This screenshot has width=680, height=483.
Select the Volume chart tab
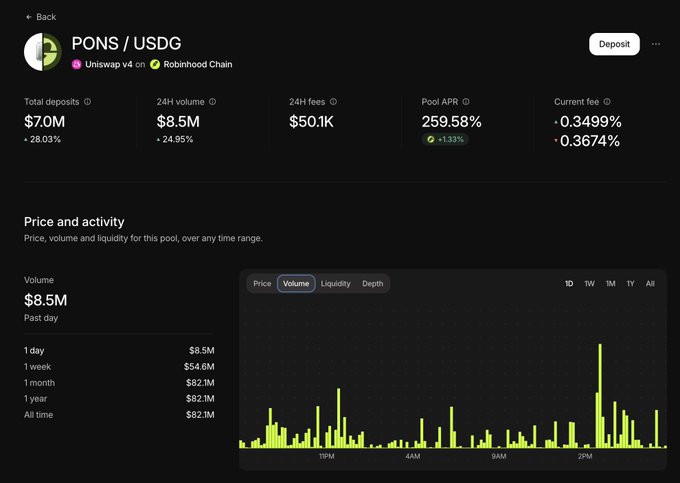(x=296, y=284)
